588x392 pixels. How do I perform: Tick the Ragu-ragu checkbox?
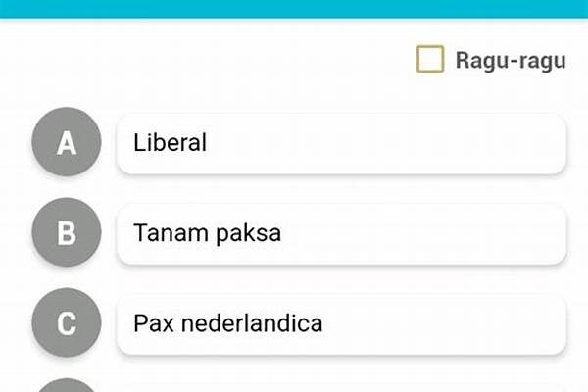[x=430, y=60]
